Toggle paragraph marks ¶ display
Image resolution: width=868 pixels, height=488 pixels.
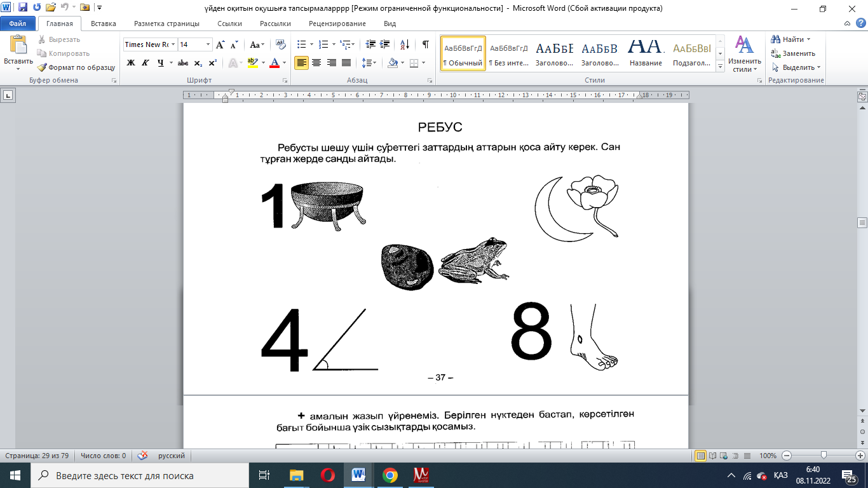[x=426, y=44]
